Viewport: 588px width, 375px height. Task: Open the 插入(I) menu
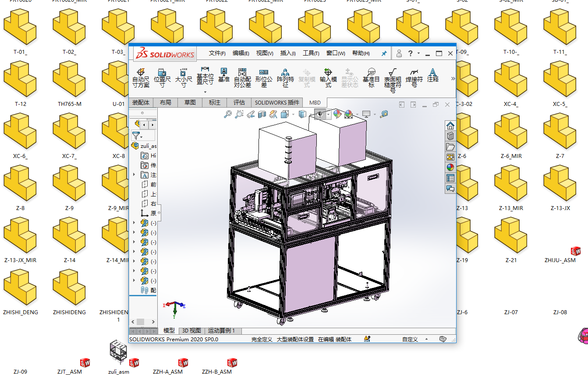tap(288, 53)
